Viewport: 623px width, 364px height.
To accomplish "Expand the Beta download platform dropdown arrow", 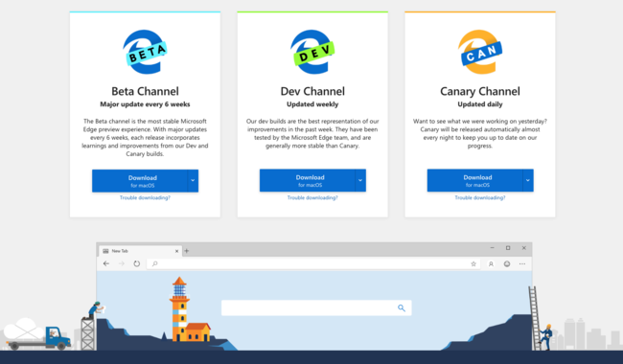I will point(193,181).
